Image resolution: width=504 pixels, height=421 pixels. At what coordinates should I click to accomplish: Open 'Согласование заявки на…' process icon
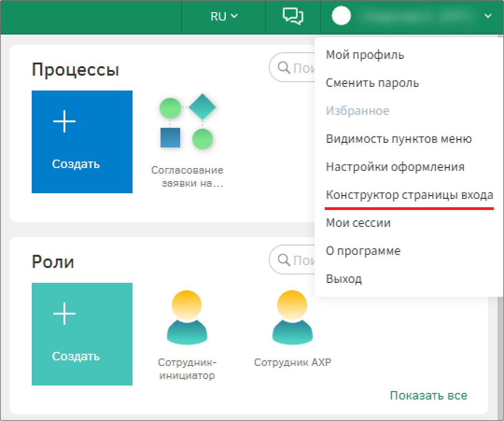coord(188,121)
